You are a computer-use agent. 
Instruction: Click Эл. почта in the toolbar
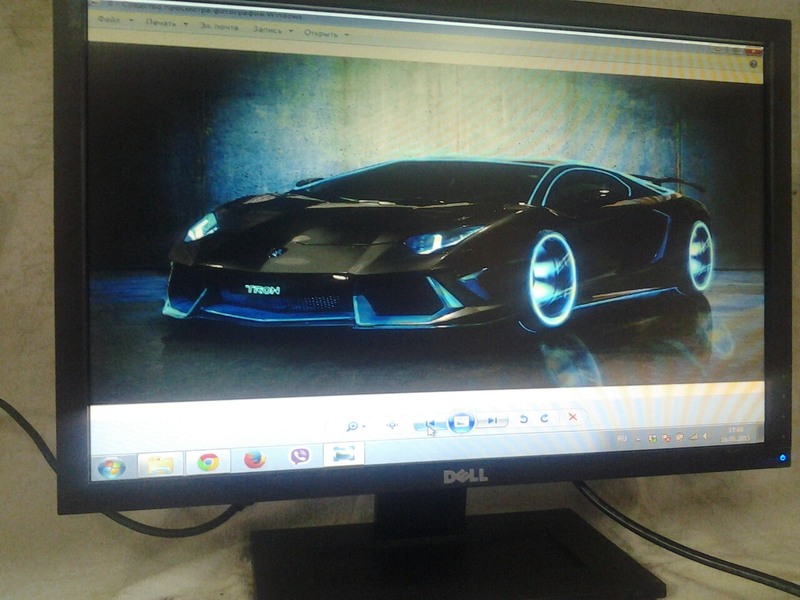click(219, 27)
